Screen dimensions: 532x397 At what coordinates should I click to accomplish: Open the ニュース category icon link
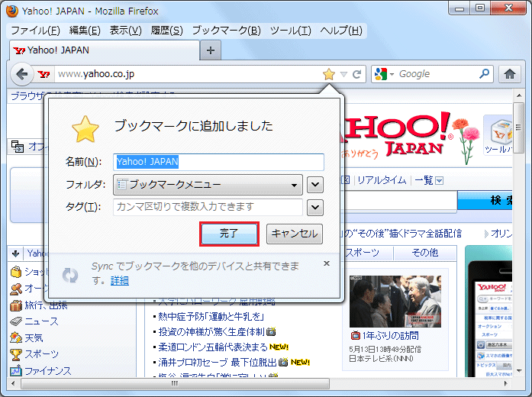(x=16, y=321)
